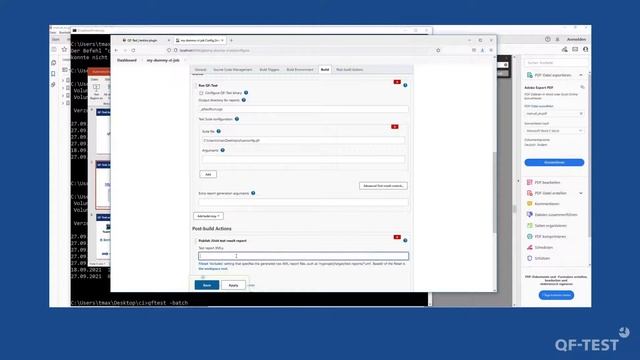Open the Post-build Actions tab
640x360 pixels.
349,70
